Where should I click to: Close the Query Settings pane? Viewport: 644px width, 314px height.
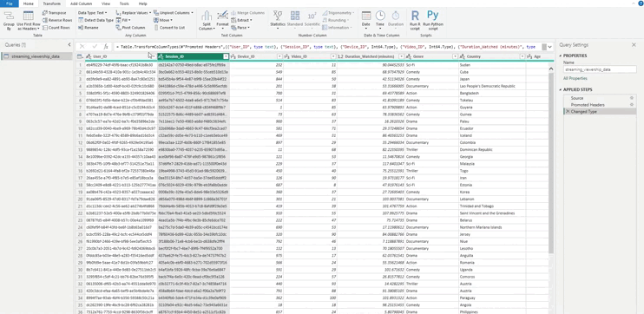[x=634, y=45]
